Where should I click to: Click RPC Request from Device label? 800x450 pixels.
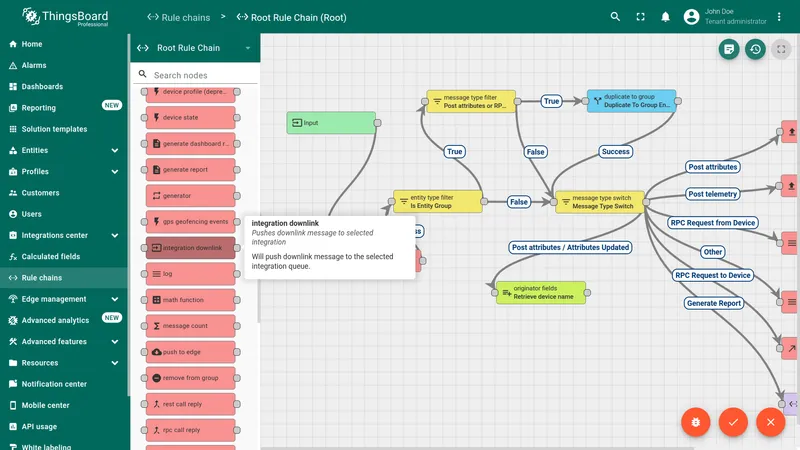pyautogui.click(x=713, y=222)
